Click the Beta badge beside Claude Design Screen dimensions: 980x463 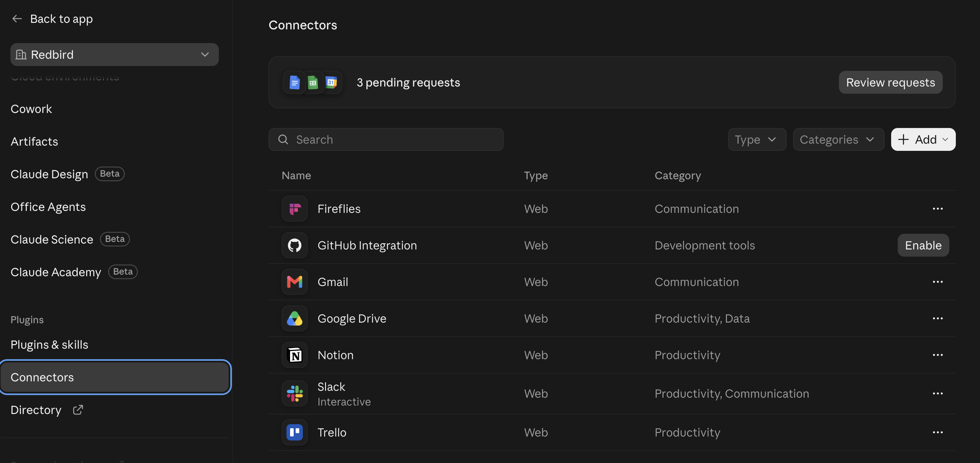109,174
